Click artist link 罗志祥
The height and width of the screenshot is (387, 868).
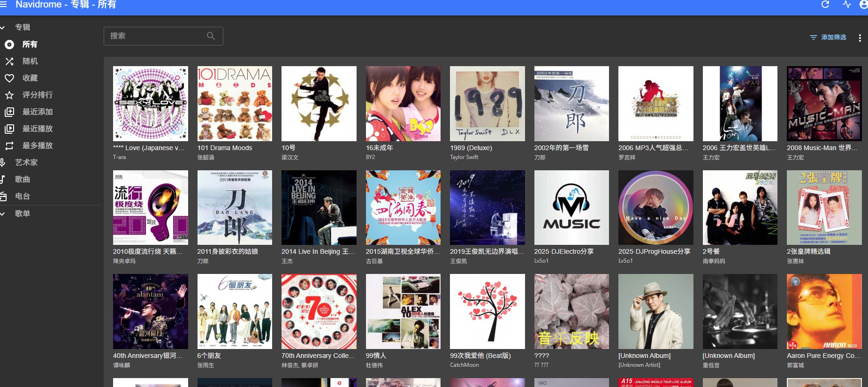(627, 158)
